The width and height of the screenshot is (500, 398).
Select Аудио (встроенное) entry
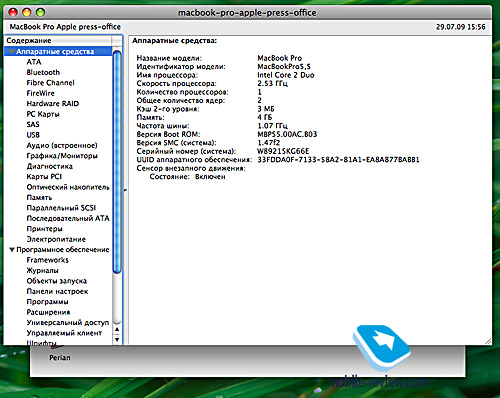click(x=62, y=145)
